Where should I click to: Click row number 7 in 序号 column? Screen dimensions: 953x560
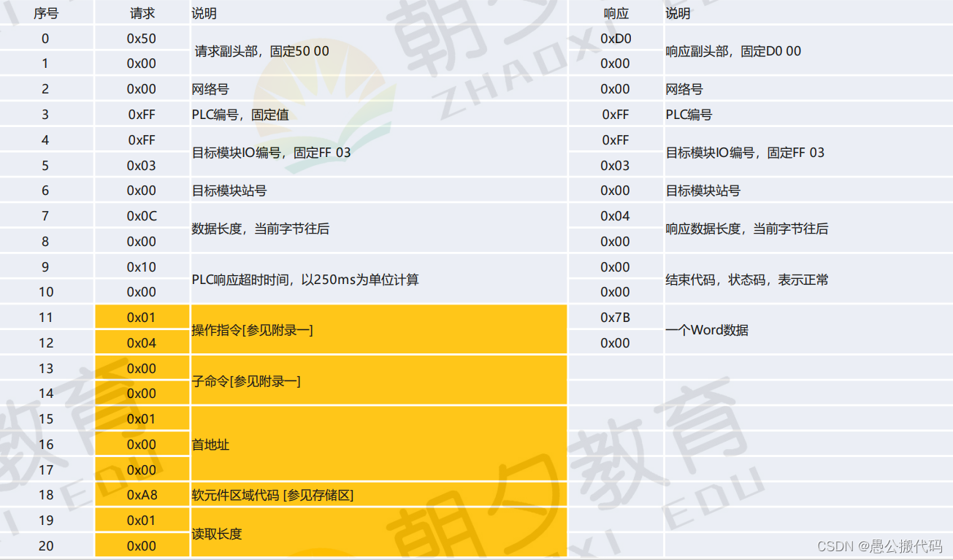click(x=46, y=216)
